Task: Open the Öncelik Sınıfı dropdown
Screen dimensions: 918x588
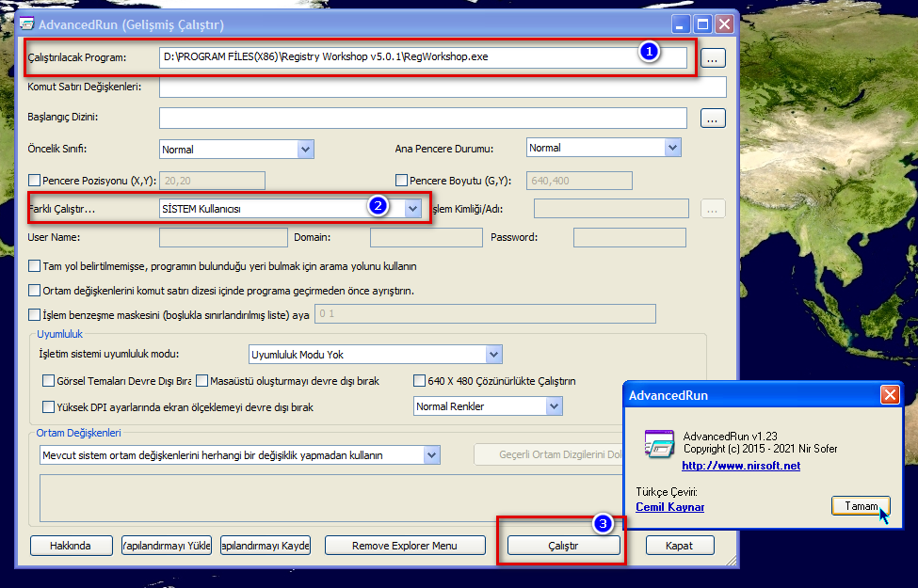Action: pyautogui.click(x=305, y=150)
